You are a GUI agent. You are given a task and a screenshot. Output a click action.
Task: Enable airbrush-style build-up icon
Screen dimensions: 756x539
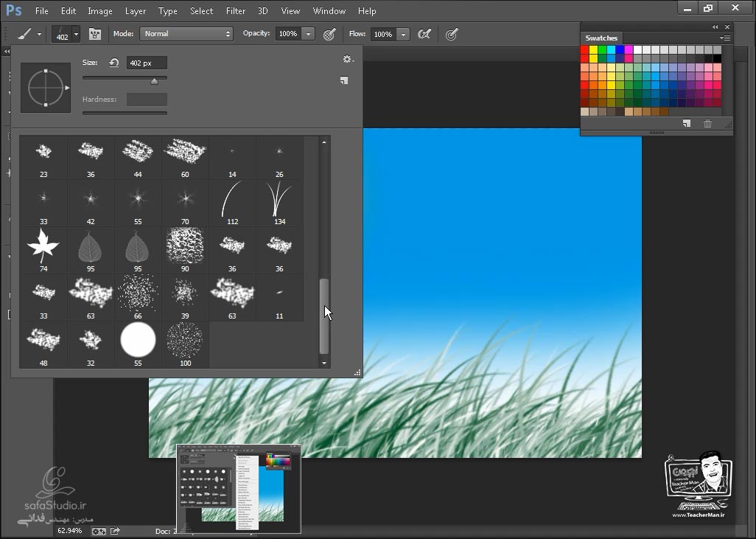(424, 34)
